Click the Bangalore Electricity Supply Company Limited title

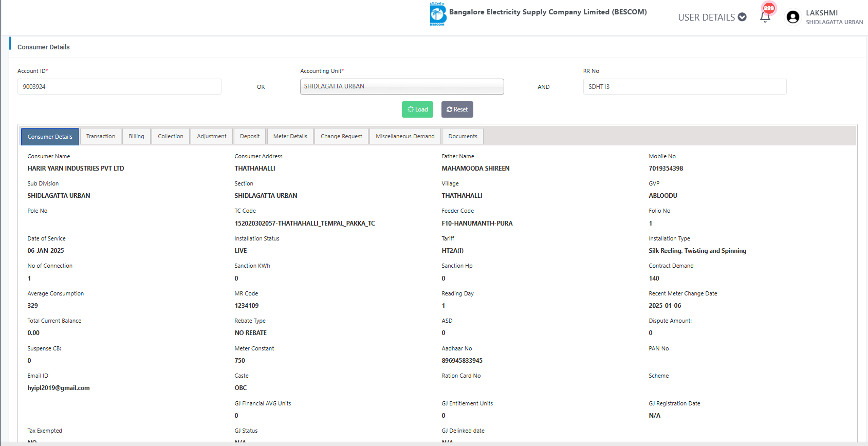tap(548, 12)
